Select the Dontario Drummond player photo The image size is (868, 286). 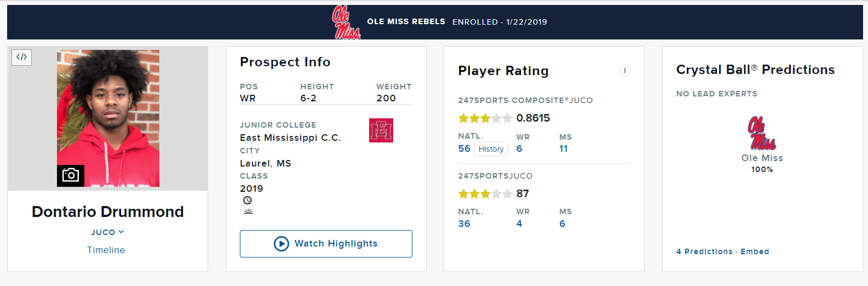click(108, 118)
